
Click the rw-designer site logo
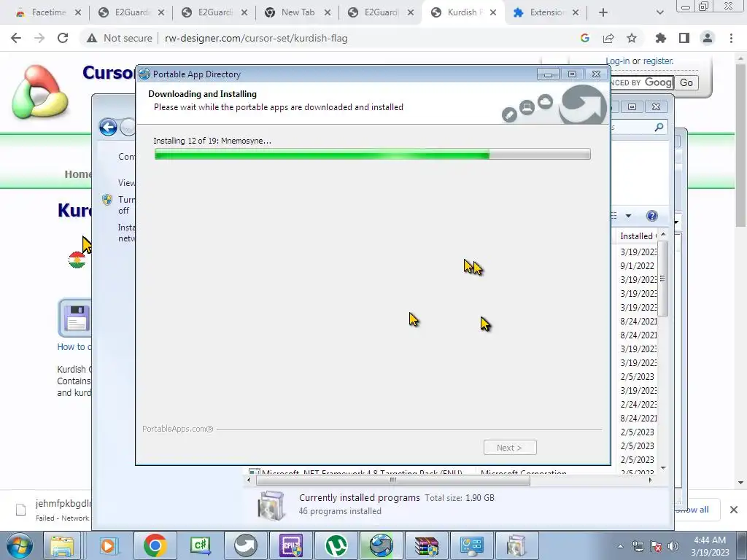40,92
